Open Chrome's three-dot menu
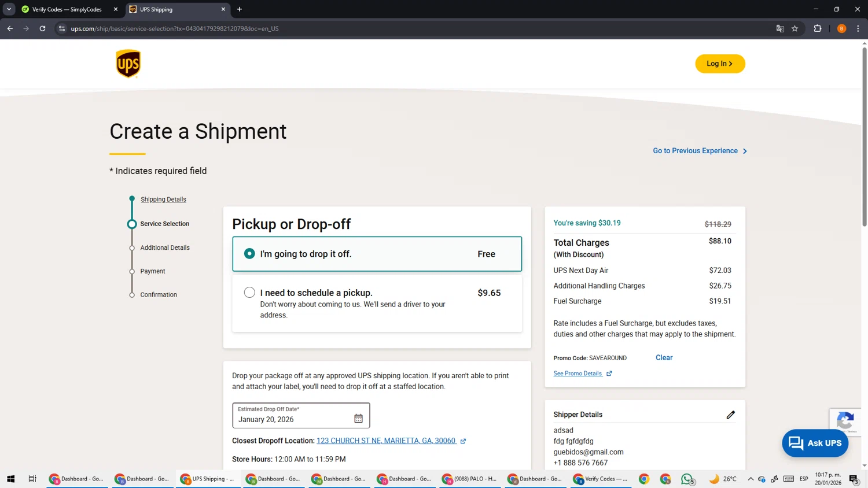This screenshot has width=868, height=488. pos(858,28)
